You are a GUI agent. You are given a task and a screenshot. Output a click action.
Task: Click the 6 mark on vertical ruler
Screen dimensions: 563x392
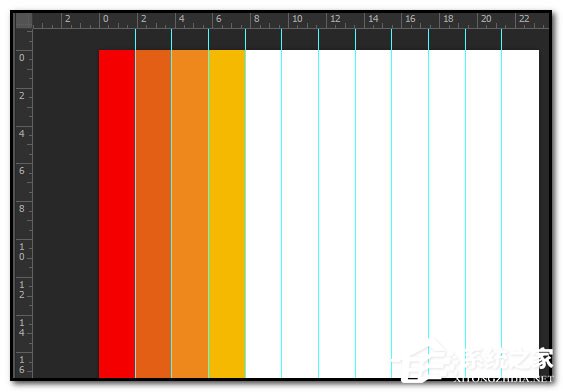click(x=22, y=171)
